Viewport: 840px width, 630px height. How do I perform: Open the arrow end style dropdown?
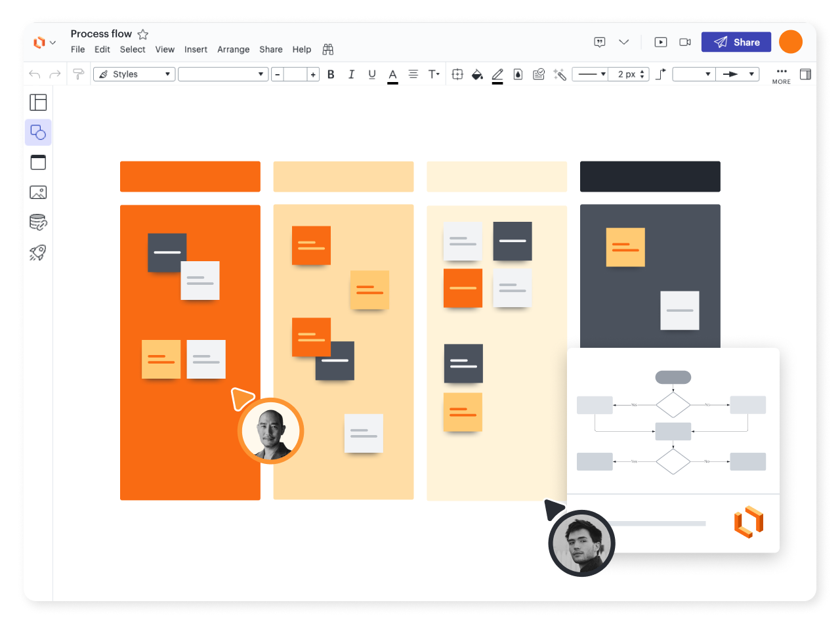tap(737, 74)
